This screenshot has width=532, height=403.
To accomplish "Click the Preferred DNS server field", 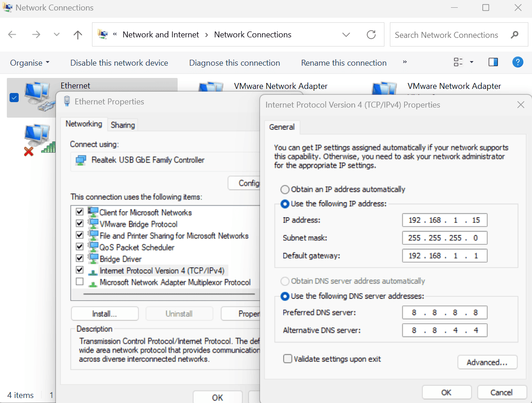I will (x=445, y=312).
